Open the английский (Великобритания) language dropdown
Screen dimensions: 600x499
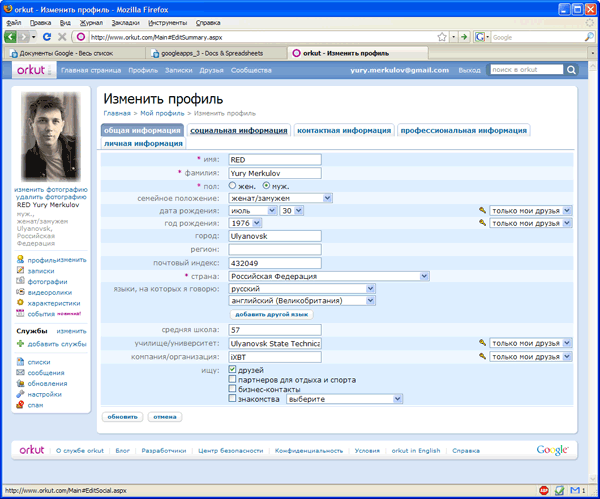[302, 300]
